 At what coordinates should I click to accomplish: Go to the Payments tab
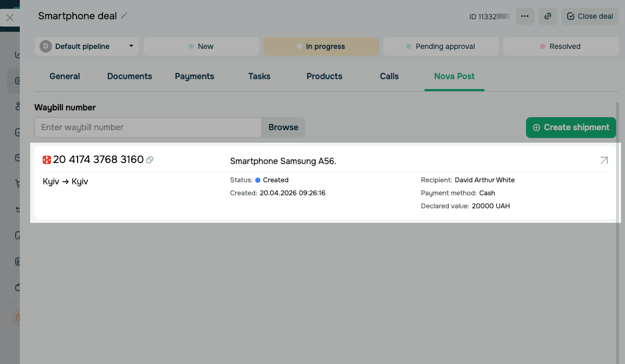coord(194,76)
